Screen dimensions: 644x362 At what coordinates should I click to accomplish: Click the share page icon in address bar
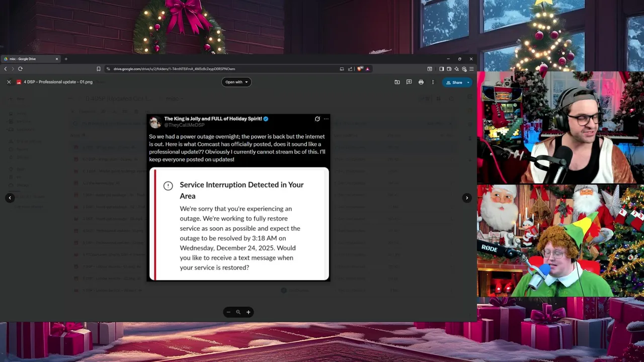350,69
